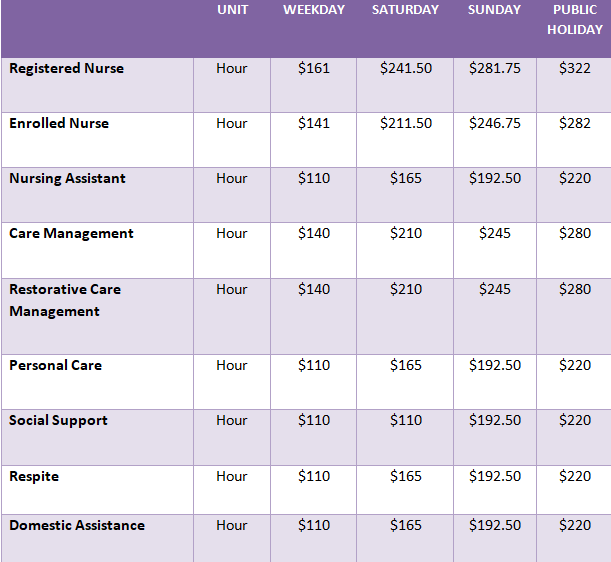Click Registered Nurse weekday rate $161
The height and width of the screenshot is (562, 611).
point(314,68)
